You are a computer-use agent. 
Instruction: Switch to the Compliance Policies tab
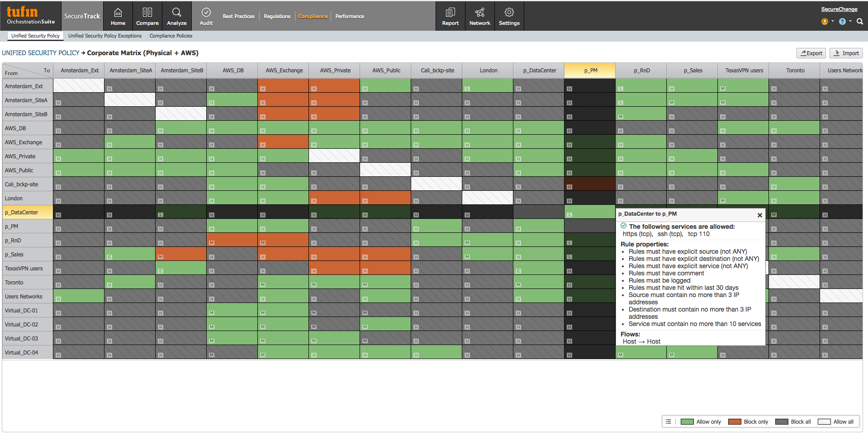[x=171, y=36]
